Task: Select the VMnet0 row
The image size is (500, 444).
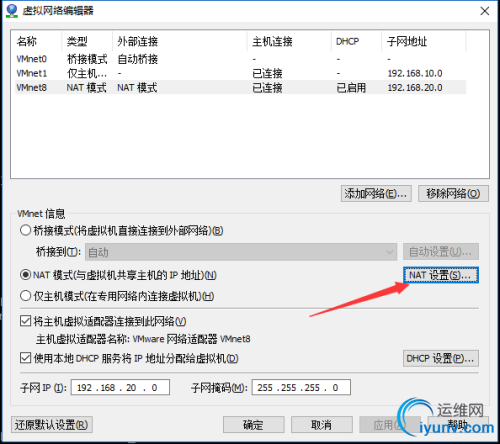Action: (240, 59)
